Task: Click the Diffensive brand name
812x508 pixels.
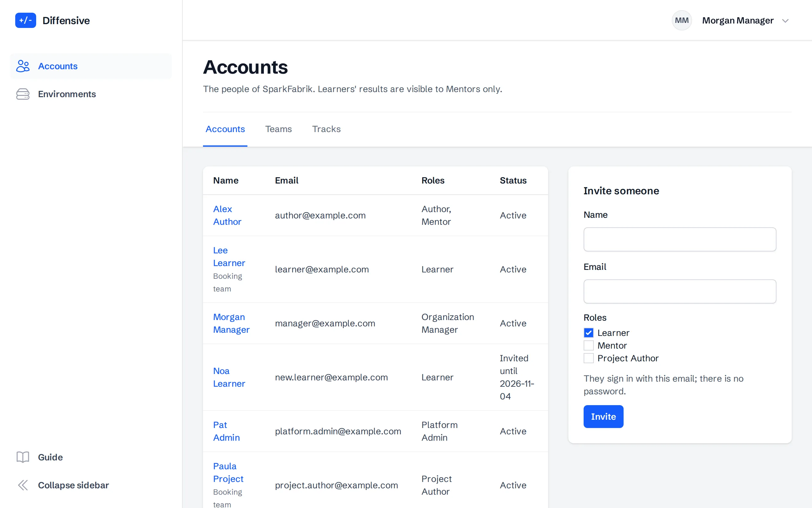Action: pyautogui.click(x=66, y=21)
